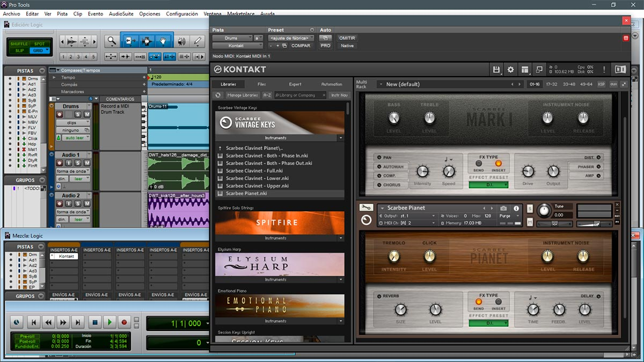Select the Pencil tool
Screen dimensions: 644x362
click(197, 41)
